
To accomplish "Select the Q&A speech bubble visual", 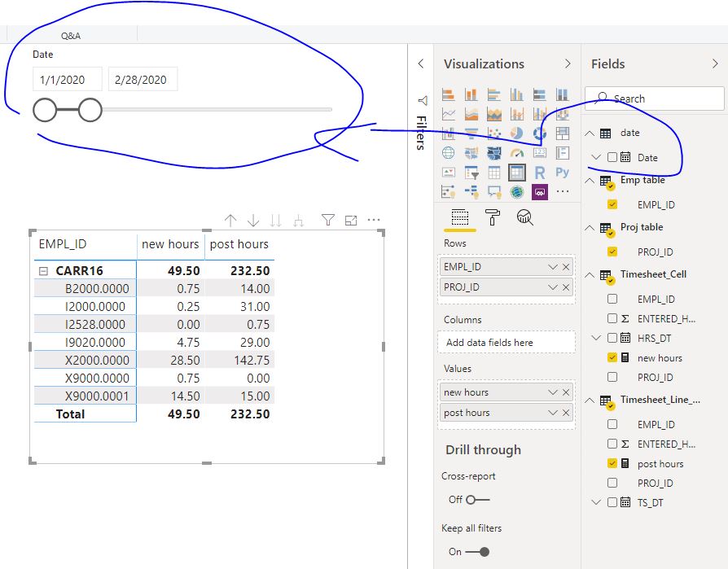I will pyautogui.click(x=494, y=191).
